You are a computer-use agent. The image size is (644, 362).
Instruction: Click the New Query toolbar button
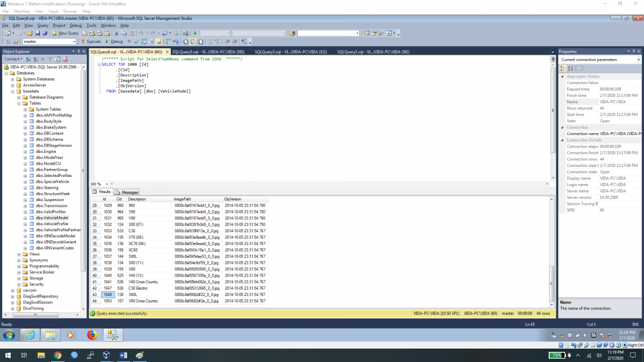pyautogui.click(x=65, y=33)
